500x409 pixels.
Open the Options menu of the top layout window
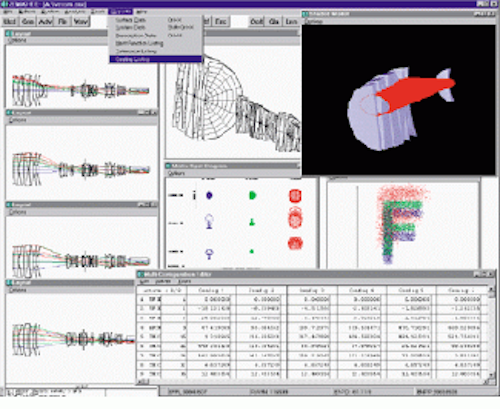(x=17, y=40)
